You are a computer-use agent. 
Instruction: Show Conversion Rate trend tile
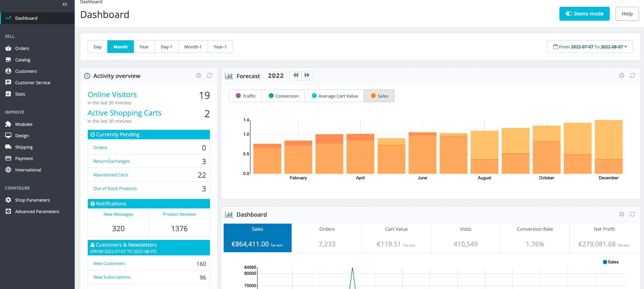pos(535,238)
